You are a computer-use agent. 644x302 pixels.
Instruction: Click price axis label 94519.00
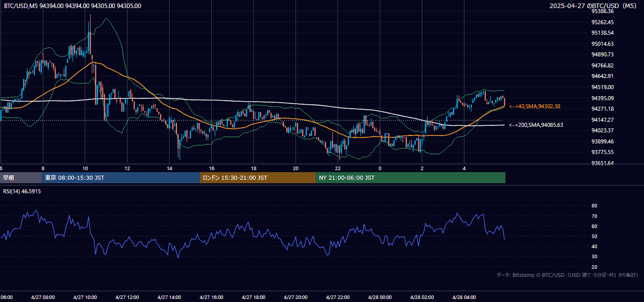point(602,87)
